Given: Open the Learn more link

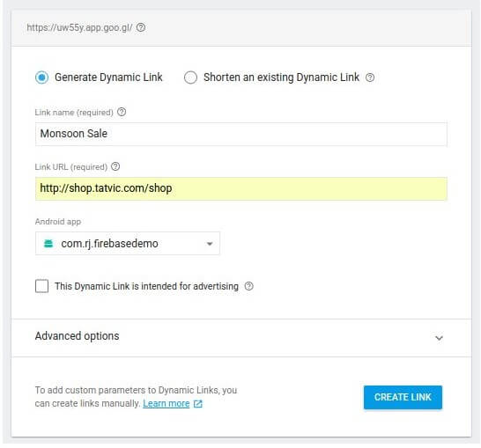Looking at the screenshot, I should 166,404.
